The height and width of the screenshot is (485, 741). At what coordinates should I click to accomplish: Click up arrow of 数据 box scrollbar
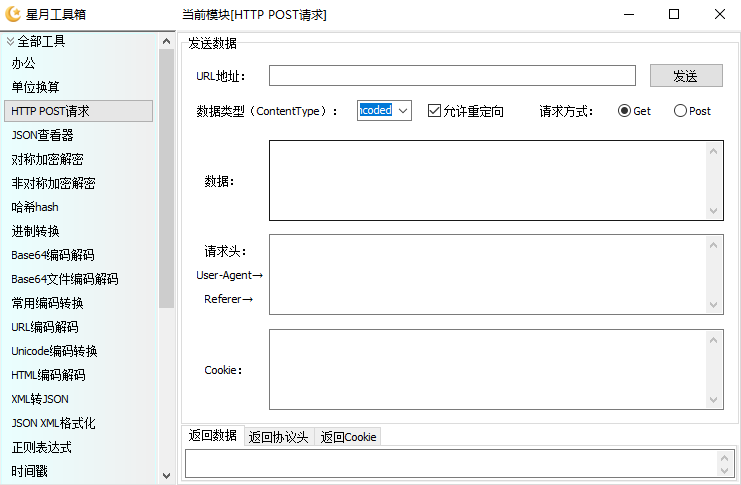[x=714, y=151]
